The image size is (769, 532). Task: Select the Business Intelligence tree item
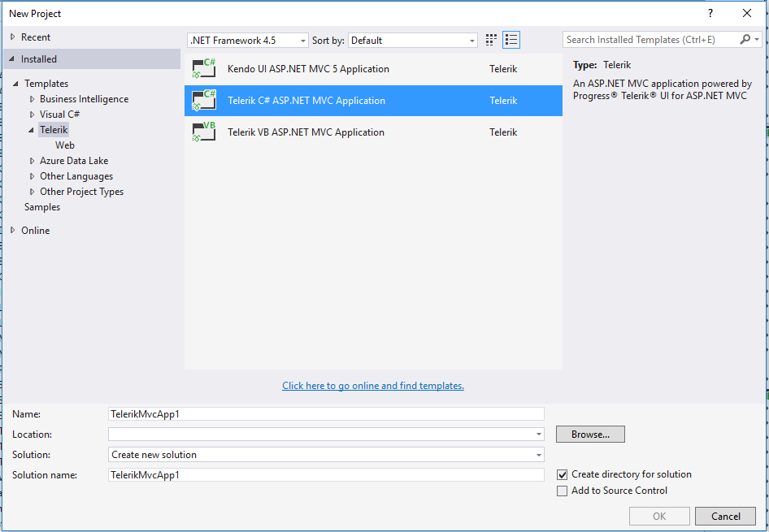(x=85, y=99)
